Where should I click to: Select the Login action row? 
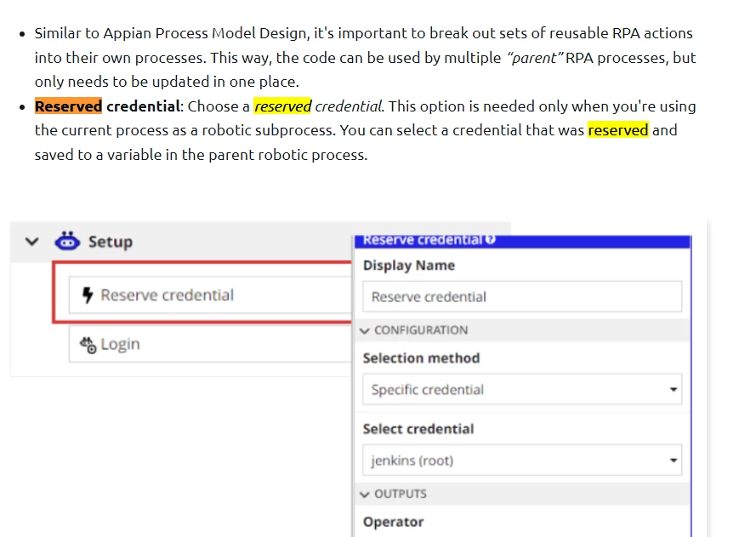[x=210, y=344]
